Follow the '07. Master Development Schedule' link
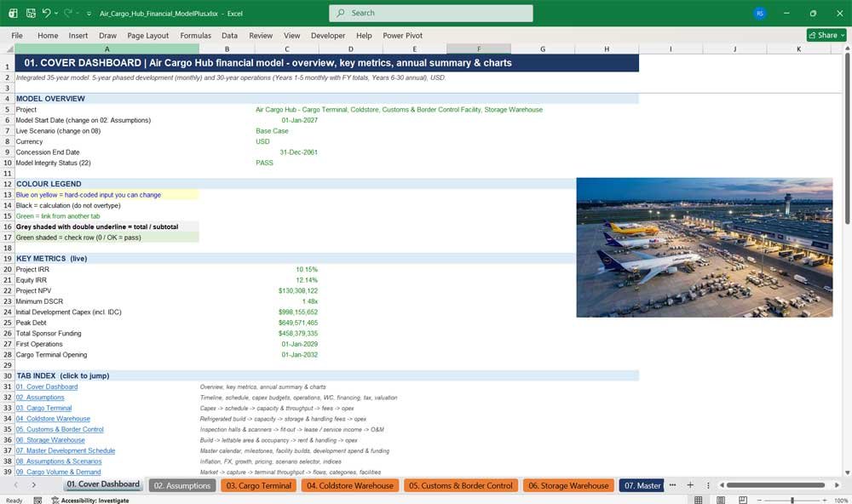The width and height of the screenshot is (852, 504). pyautogui.click(x=66, y=450)
